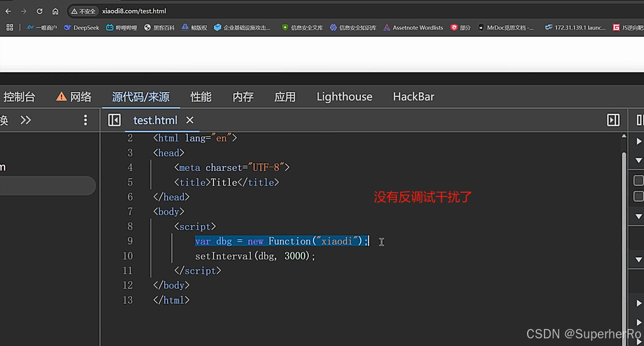Open the 部分 bookmark
This screenshot has width=644, height=346.
461,27
